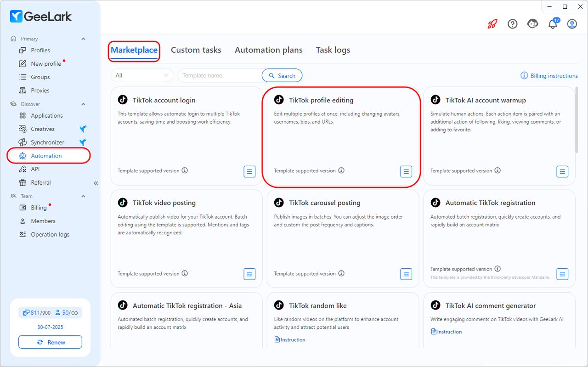Open Groups in sidebar
This screenshot has width=588, height=367.
[x=40, y=77]
